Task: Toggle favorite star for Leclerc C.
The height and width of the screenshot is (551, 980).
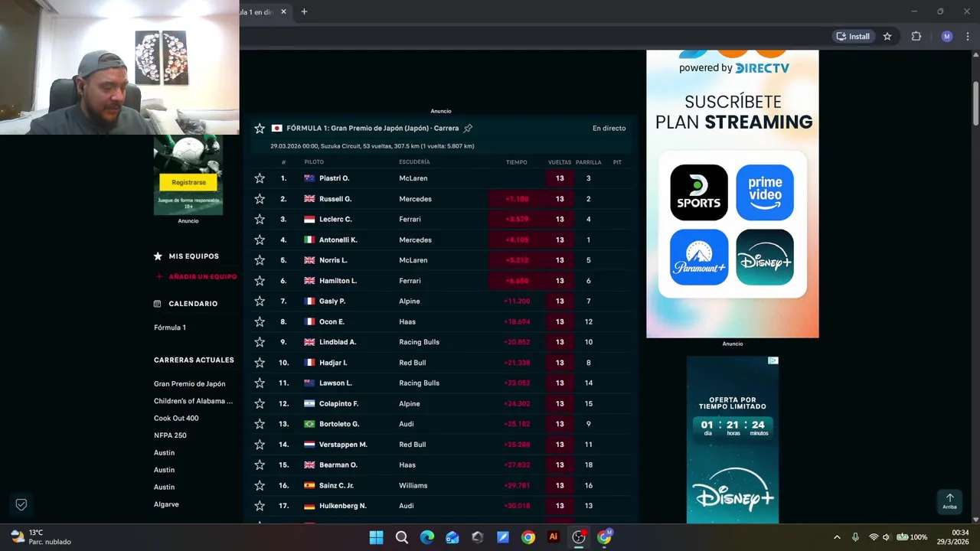Action: pyautogui.click(x=260, y=219)
